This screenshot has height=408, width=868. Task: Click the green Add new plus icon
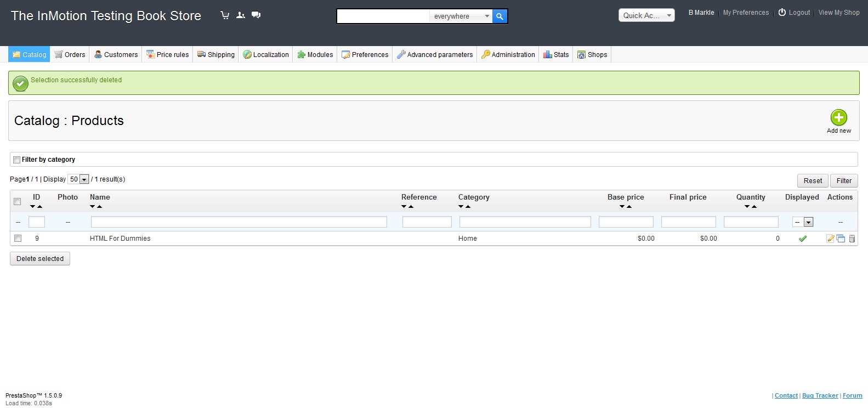[838, 117]
